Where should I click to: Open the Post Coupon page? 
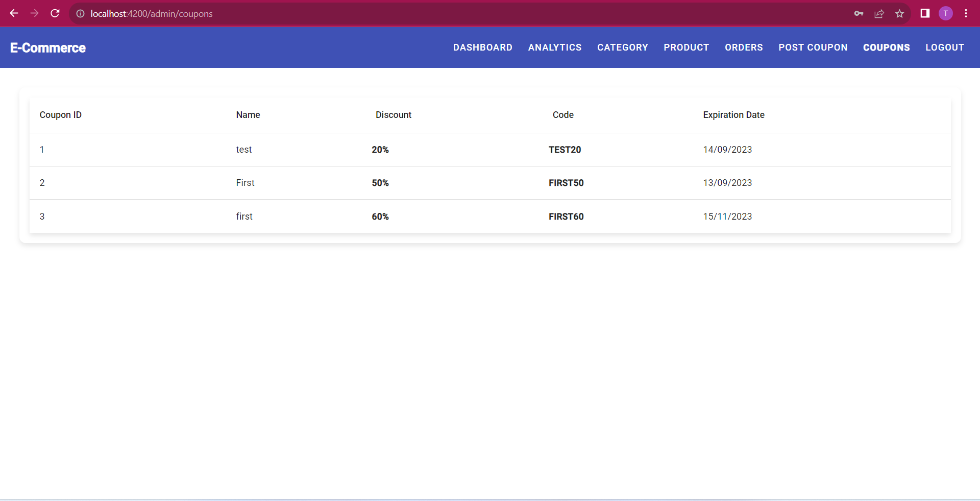pyautogui.click(x=813, y=47)
